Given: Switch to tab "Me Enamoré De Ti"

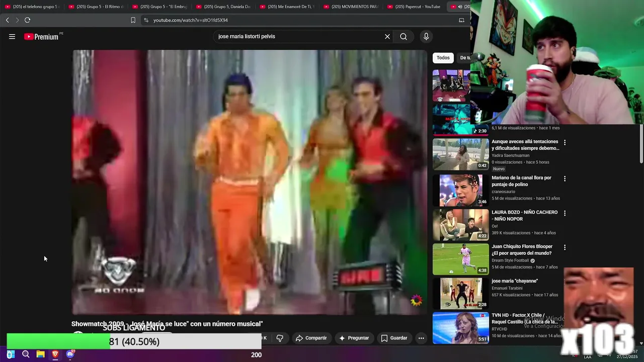Looking at the screenshot, I should (x=287, y=7).
